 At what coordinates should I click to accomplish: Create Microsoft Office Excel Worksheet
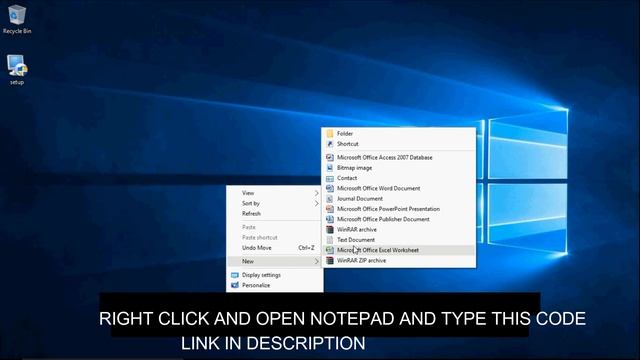click(399, 250)
